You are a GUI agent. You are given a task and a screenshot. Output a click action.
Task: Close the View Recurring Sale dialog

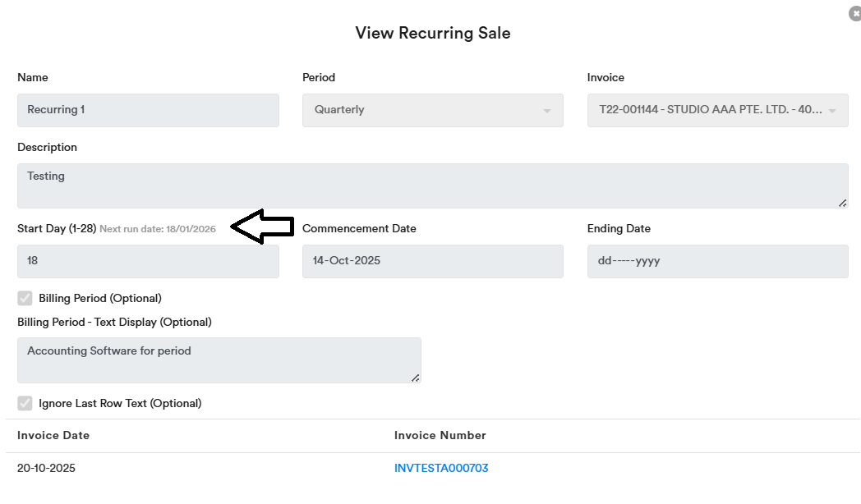[855, 14]
